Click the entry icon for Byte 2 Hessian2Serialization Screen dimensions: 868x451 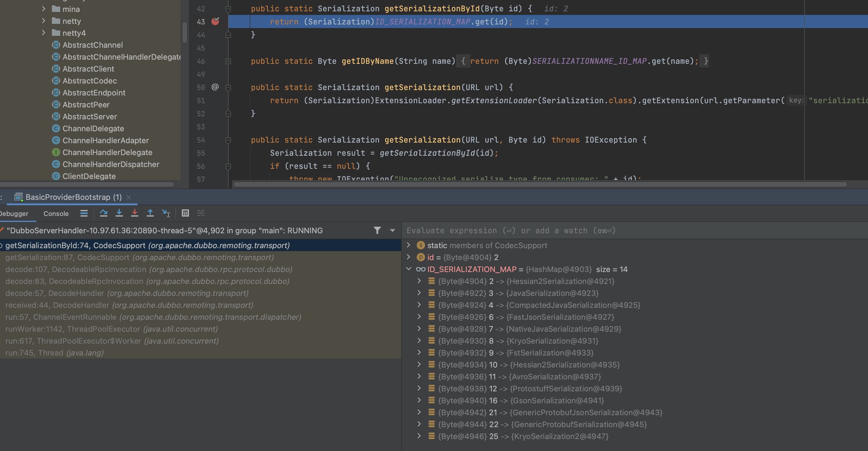[x=431, y=281]
